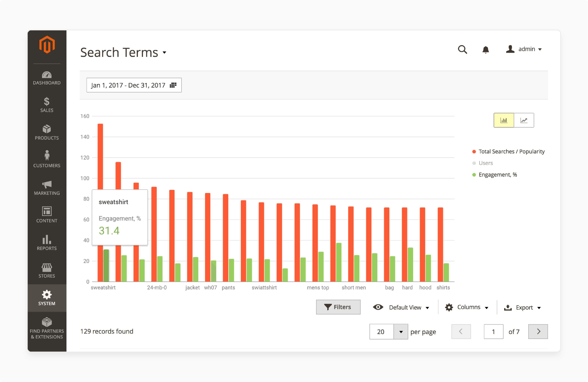Click the 'bag' axis label
This screenshot has width=588, height=382.
tap(389, 288)
